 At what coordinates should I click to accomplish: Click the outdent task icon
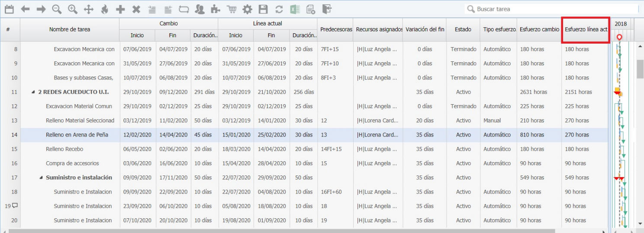168,9
